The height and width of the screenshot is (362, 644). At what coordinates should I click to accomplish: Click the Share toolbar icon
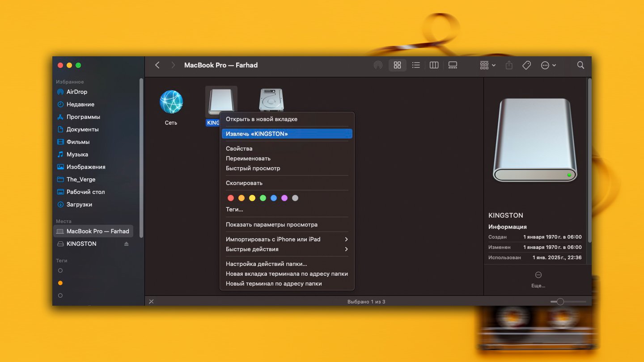[x=509, y=65]
